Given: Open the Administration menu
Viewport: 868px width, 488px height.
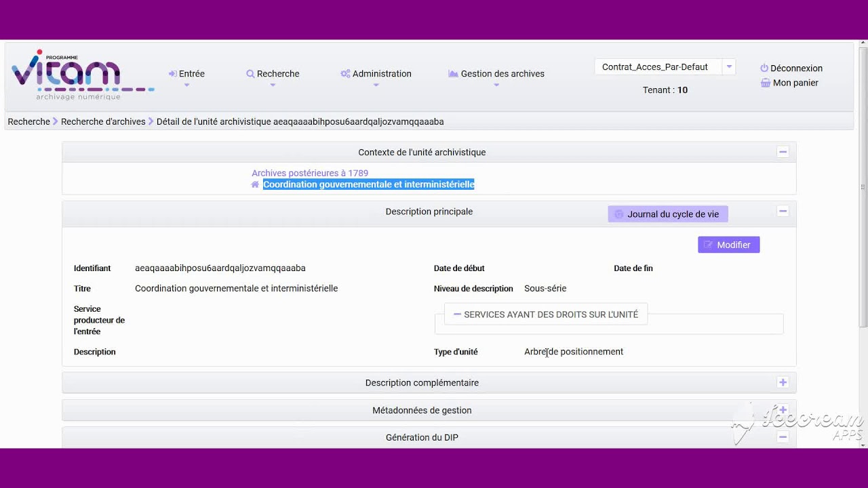Looking at the screenshot, I should pyautogui.click(x=376, y=74).
